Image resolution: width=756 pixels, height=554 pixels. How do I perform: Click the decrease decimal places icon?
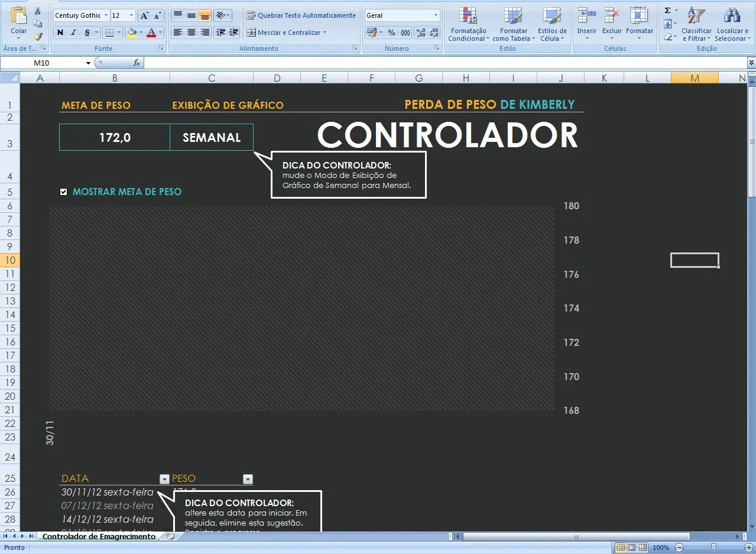pyautogui.click(x=434, y=33)
